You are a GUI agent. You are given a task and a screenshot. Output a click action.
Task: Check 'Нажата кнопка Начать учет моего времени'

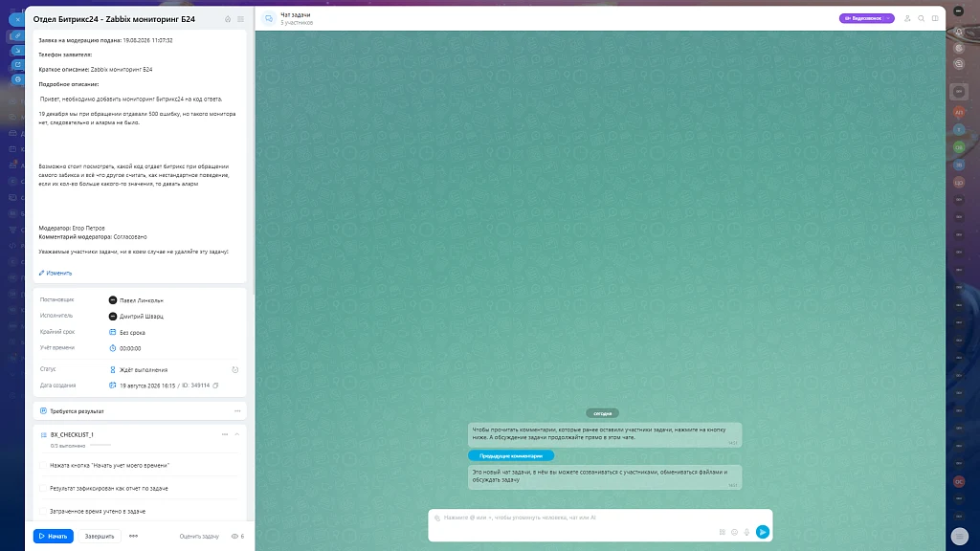[42, 466]
